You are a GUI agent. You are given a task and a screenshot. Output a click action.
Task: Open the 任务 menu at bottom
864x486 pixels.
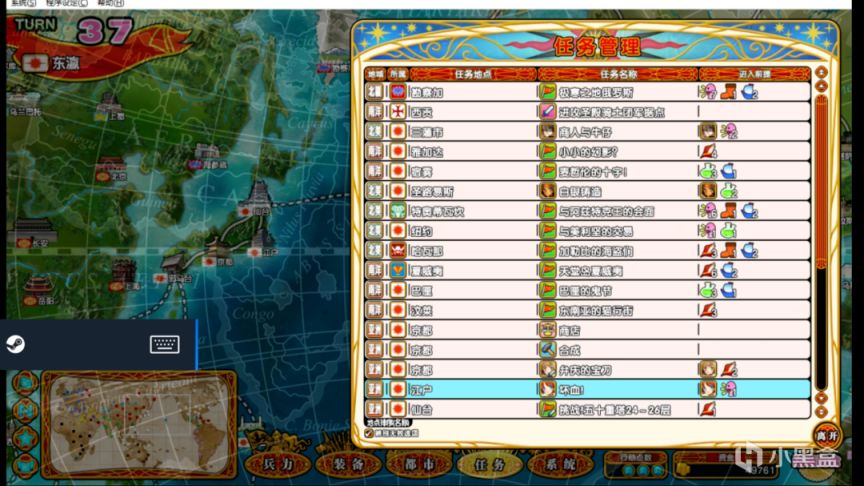tap(490, 465)
